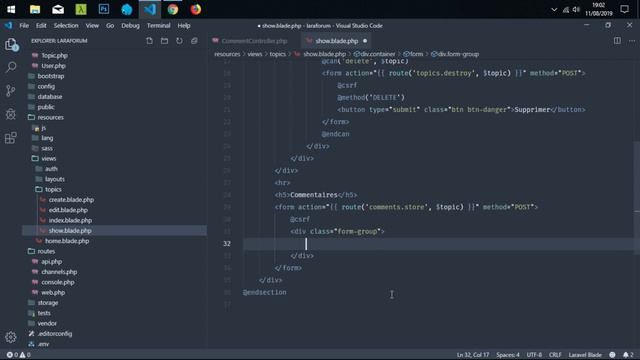
Task: Collapse the views folder
Action: pyautogui.click(x=48, y=158)
